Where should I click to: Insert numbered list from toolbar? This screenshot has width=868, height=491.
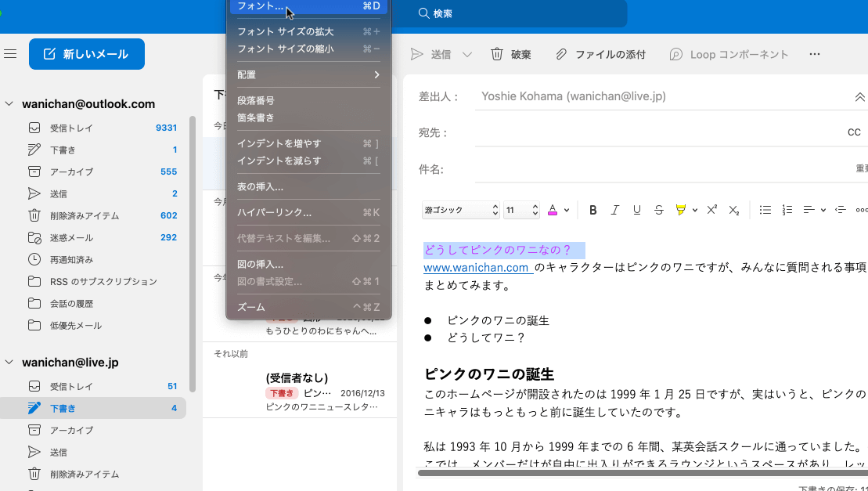787,210
